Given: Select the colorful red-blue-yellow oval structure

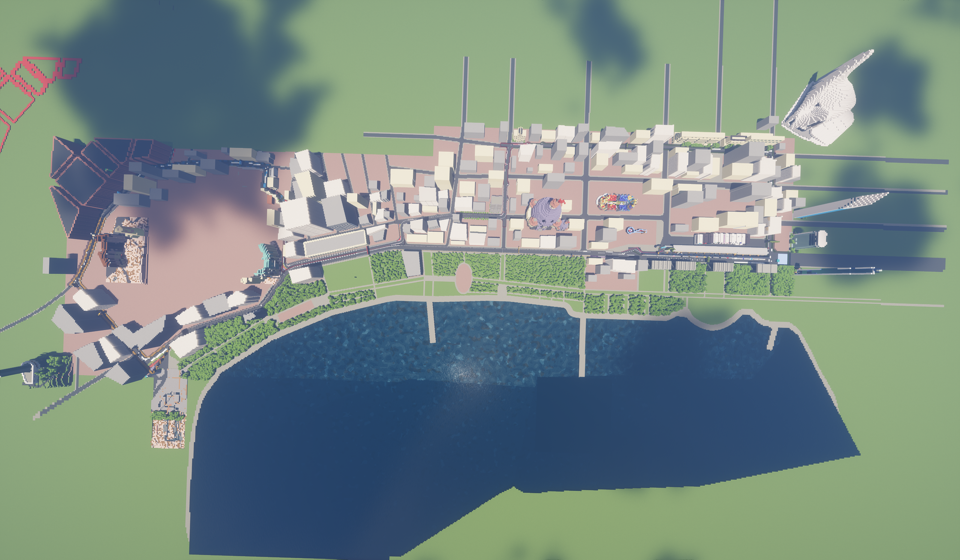Looking at the screenshot, I should click(x=616, y=202).
